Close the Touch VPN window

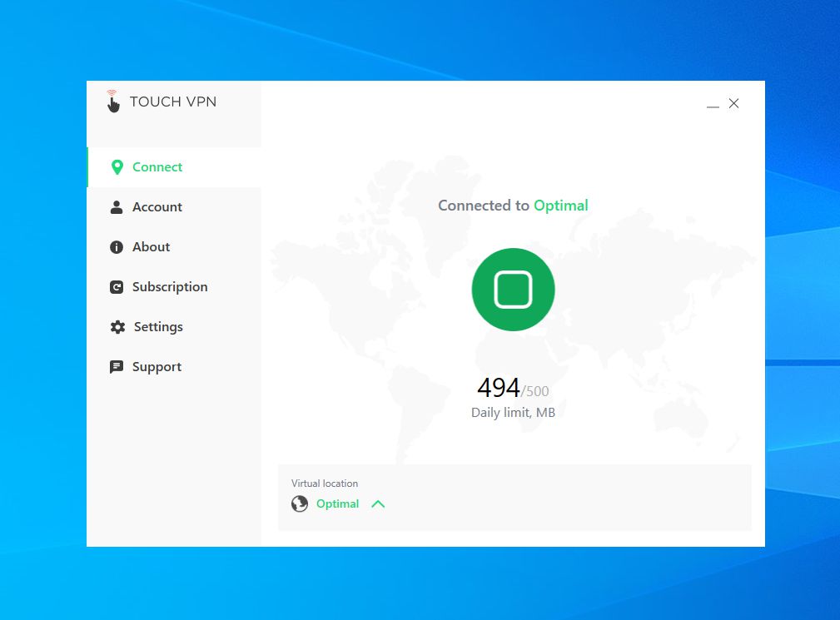click(734, 103)
